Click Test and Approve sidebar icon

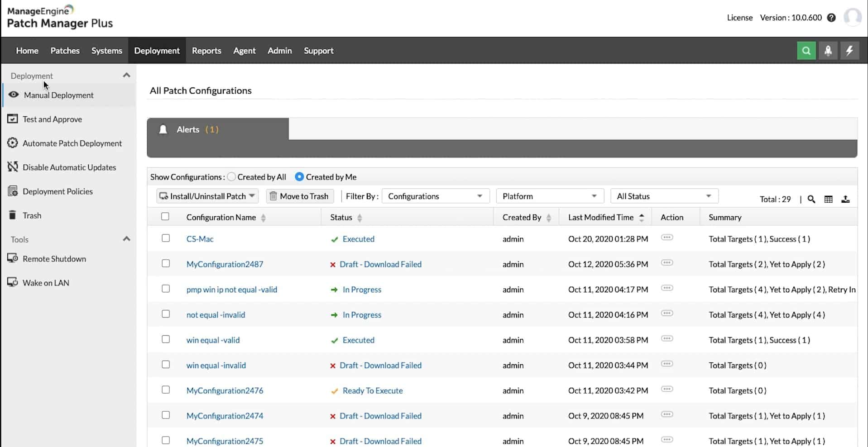[13, 119]
